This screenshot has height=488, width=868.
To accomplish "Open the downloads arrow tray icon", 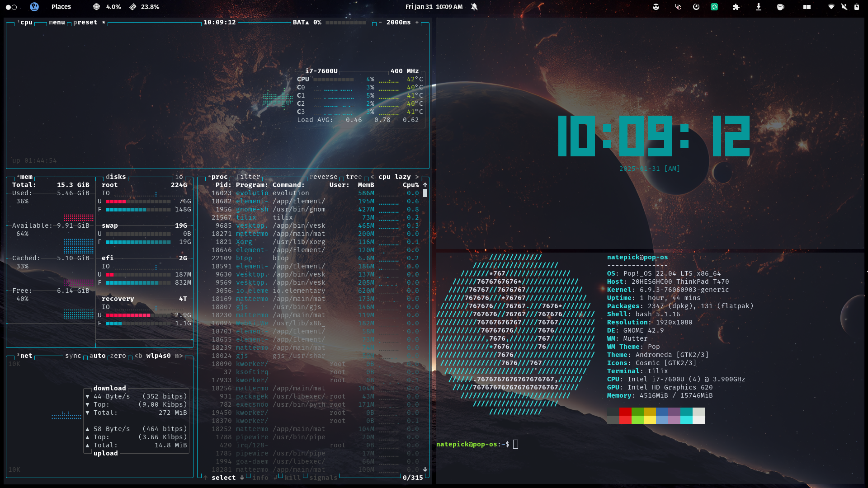I will pos(759,7).
